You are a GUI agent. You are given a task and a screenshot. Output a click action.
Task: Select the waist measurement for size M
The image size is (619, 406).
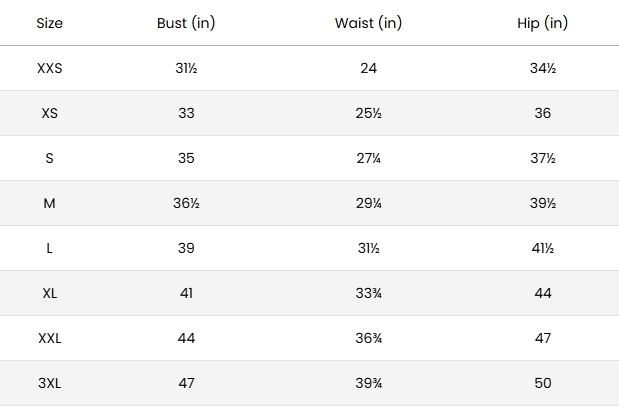click(x=368, y=203)
